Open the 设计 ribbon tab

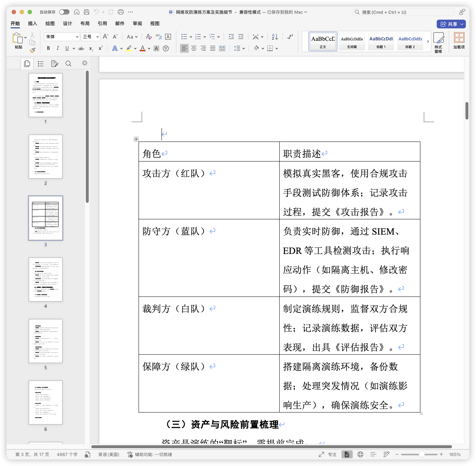click(x=67, y=23)
